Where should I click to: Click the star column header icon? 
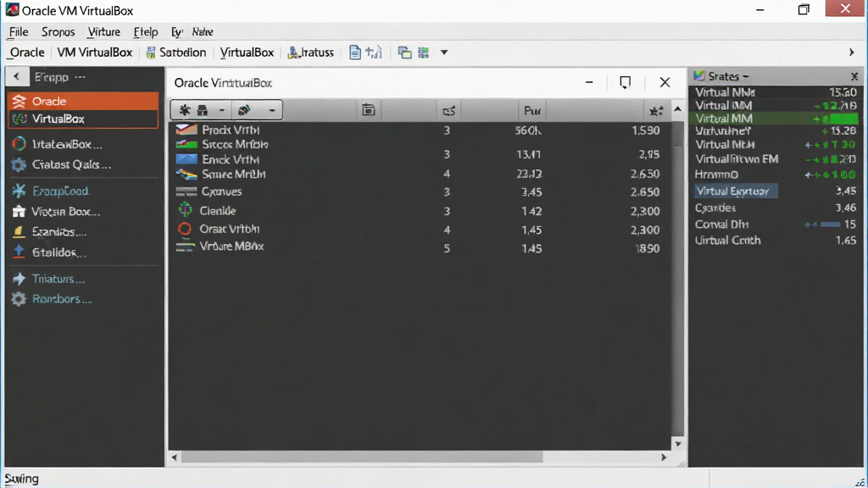tap(656, 111)
